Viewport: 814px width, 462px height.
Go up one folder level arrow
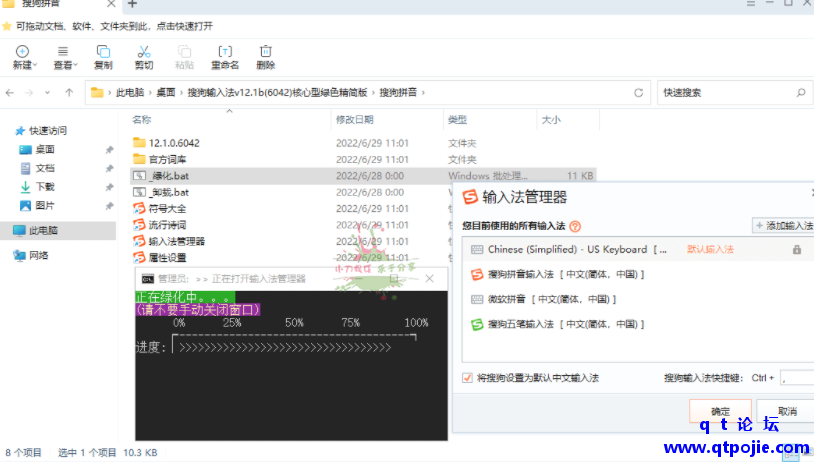(69, 92)
